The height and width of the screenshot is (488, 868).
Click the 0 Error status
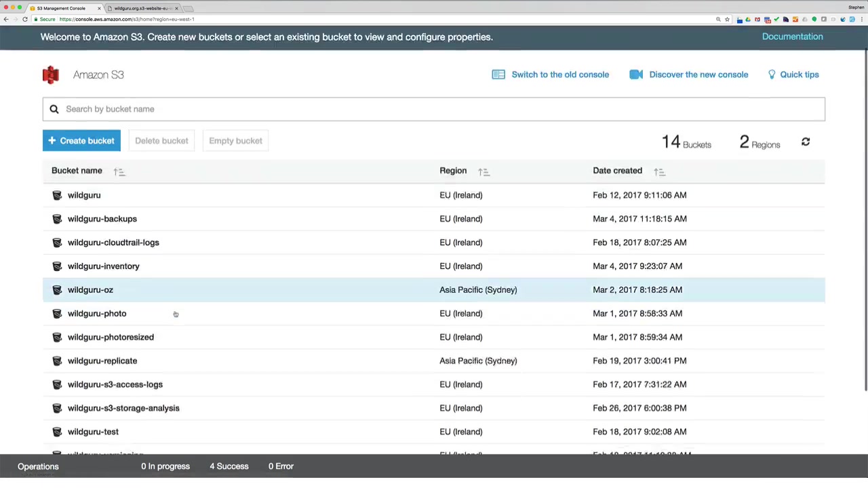[281, 466]
